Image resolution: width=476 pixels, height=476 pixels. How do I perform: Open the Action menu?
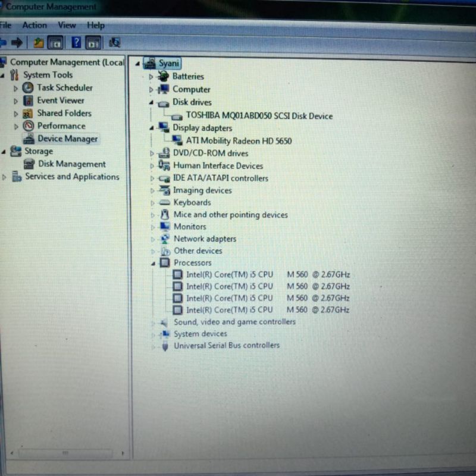click(x=35, y=25)
